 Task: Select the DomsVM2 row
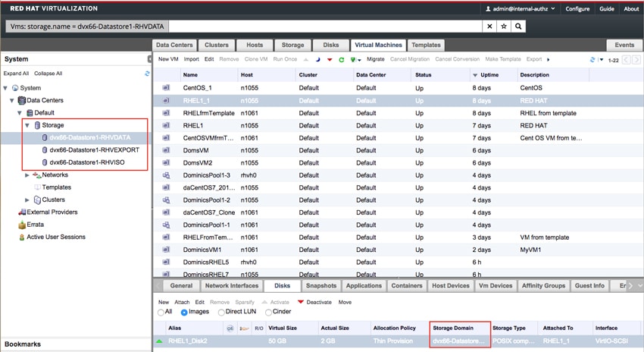398,163
